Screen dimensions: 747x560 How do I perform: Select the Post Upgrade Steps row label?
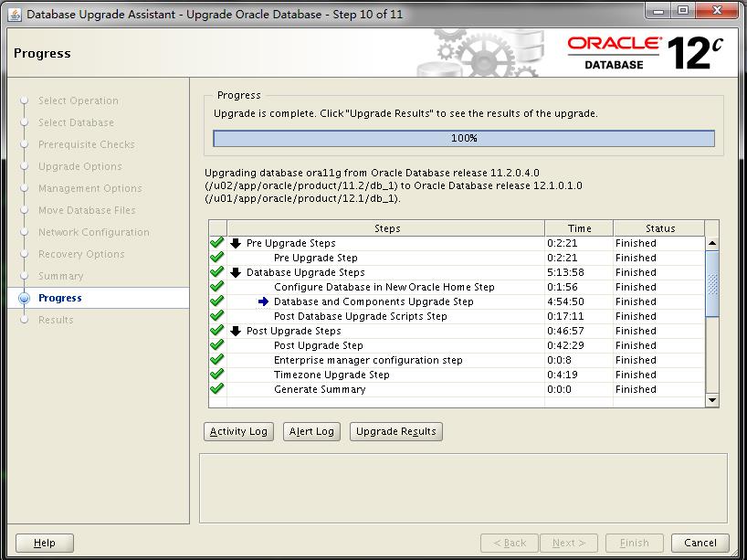pyautogui.click(x=293, y=332)
